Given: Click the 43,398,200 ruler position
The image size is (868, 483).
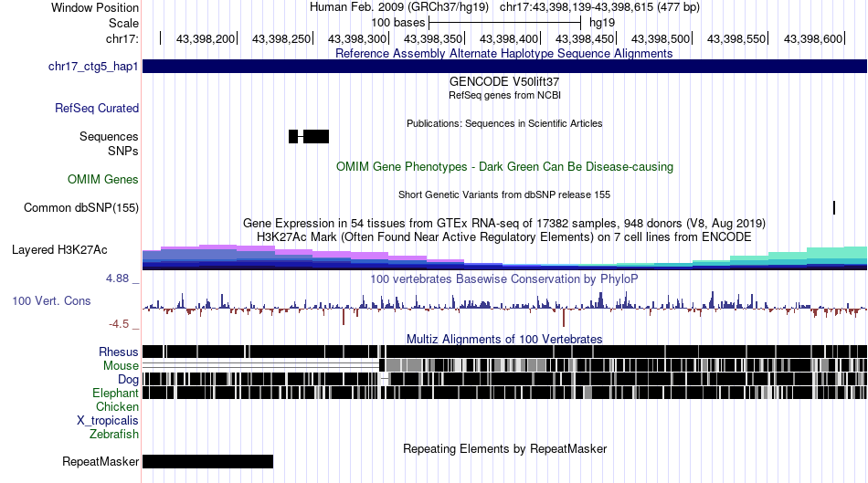Looking at the screenshot, I should click(x=206, y=38).
